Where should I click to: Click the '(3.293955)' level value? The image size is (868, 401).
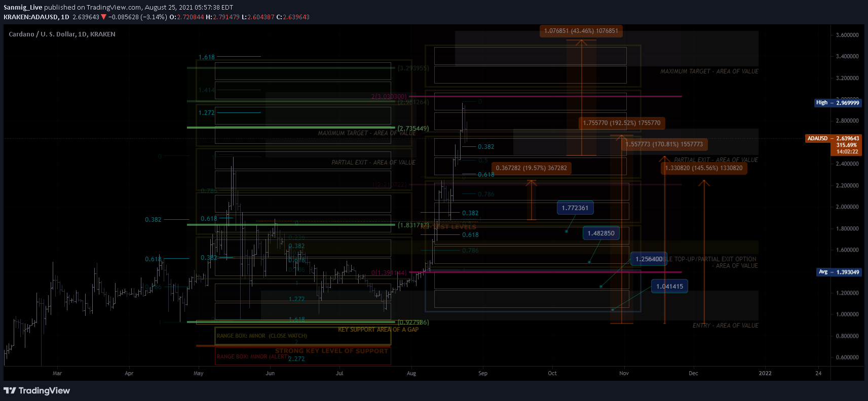point(413,68)
